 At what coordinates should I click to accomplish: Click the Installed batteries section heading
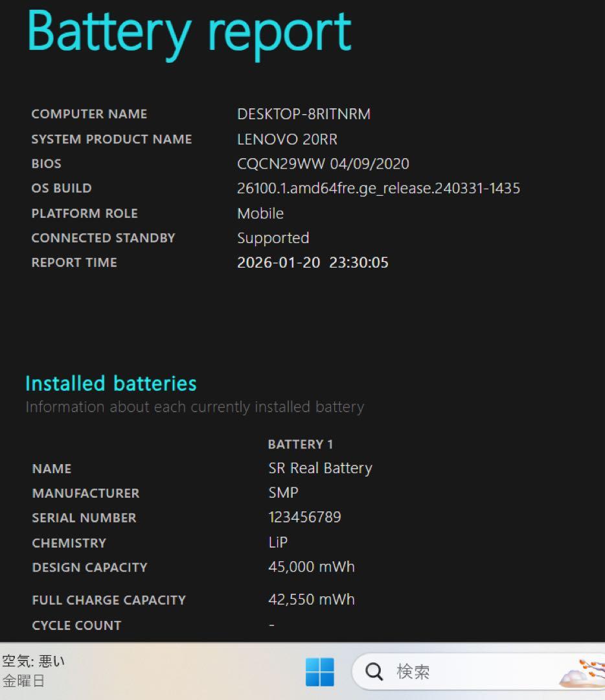click(111, 384)
